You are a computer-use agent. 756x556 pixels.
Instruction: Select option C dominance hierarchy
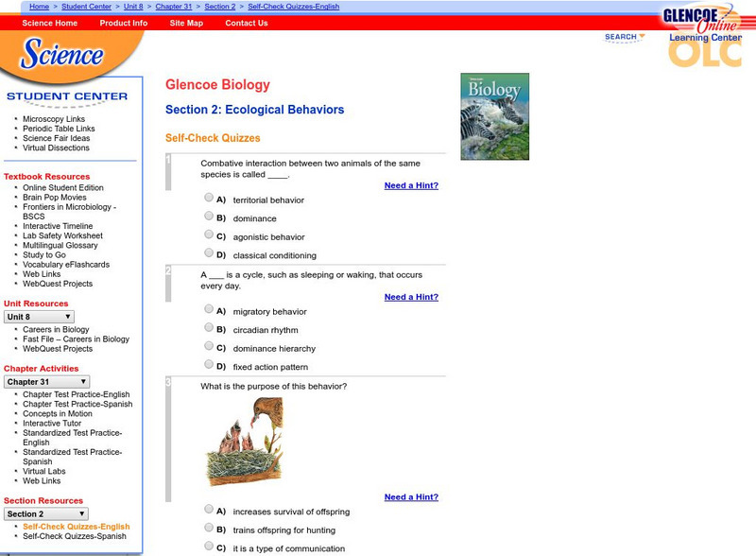(209, 345)
